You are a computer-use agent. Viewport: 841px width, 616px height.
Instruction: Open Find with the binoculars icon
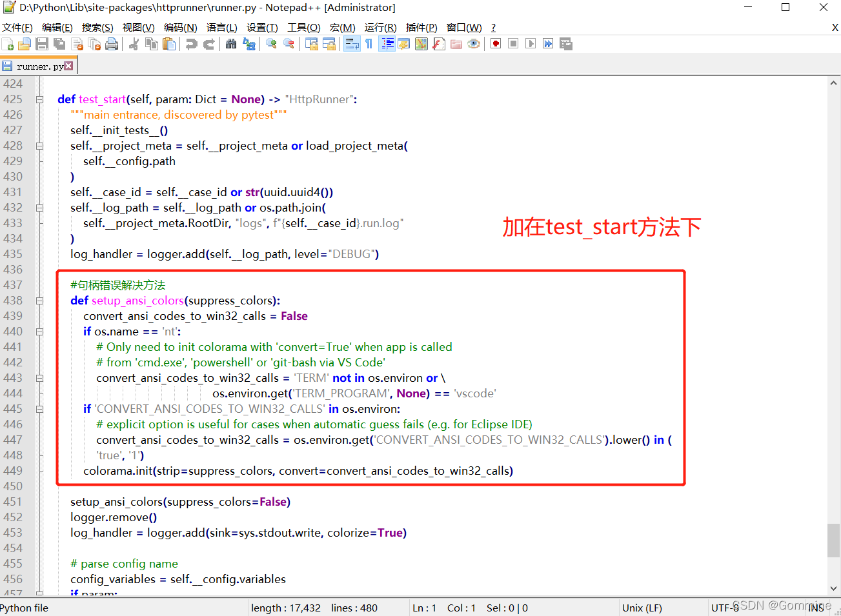click(x=231, y=44)
